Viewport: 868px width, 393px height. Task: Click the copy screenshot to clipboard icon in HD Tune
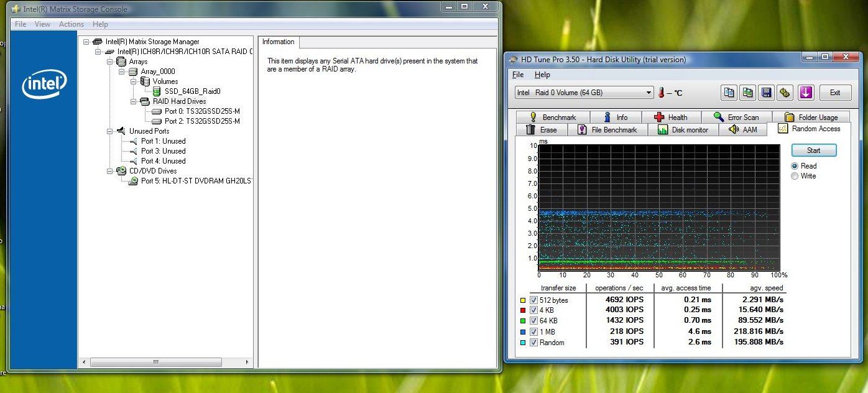tap(749, 93)
